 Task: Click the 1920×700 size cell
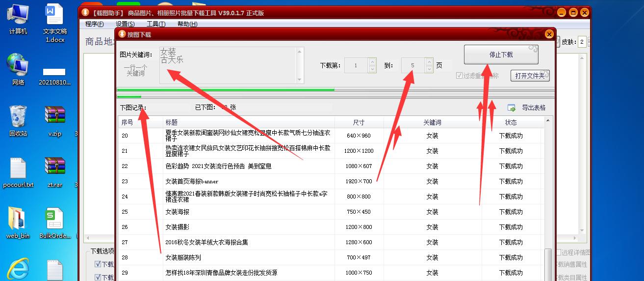pyautogui.click(x=359, y=181)
